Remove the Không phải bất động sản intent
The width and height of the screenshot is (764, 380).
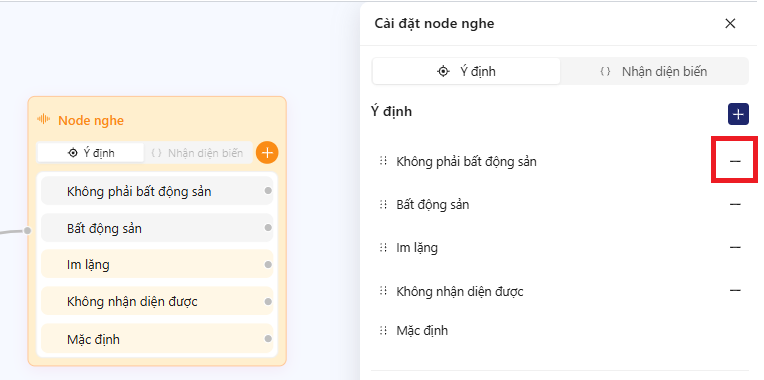point(735,161)
